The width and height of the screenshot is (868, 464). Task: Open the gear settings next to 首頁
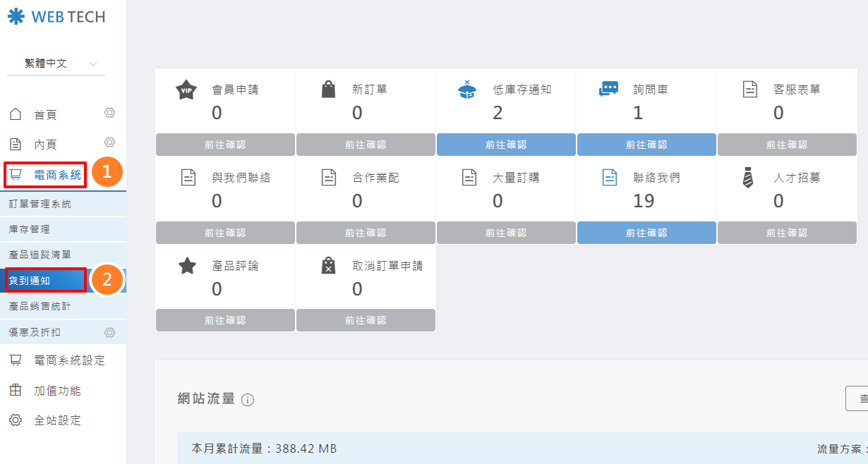pyautogui.click(x=109, y=113)
